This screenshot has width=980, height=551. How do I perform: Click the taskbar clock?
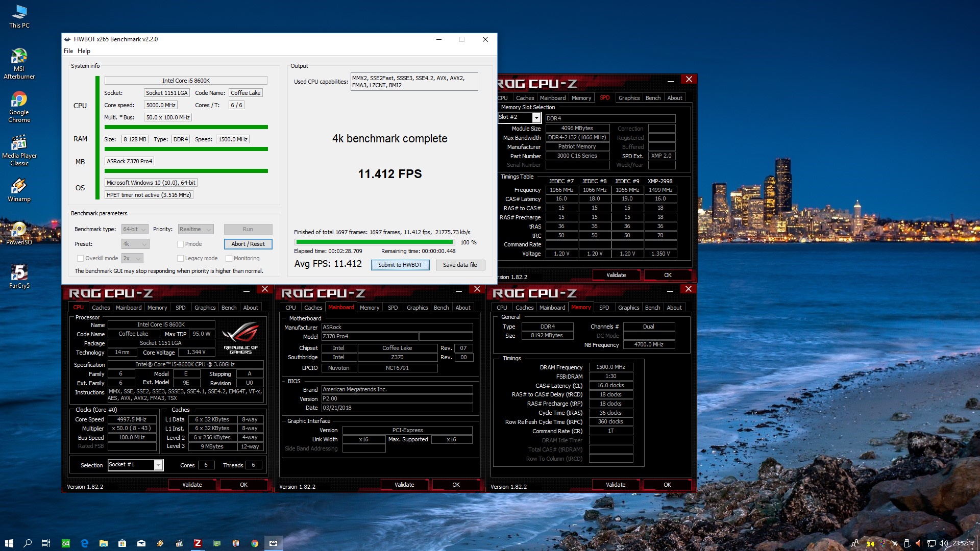[964, 543]
